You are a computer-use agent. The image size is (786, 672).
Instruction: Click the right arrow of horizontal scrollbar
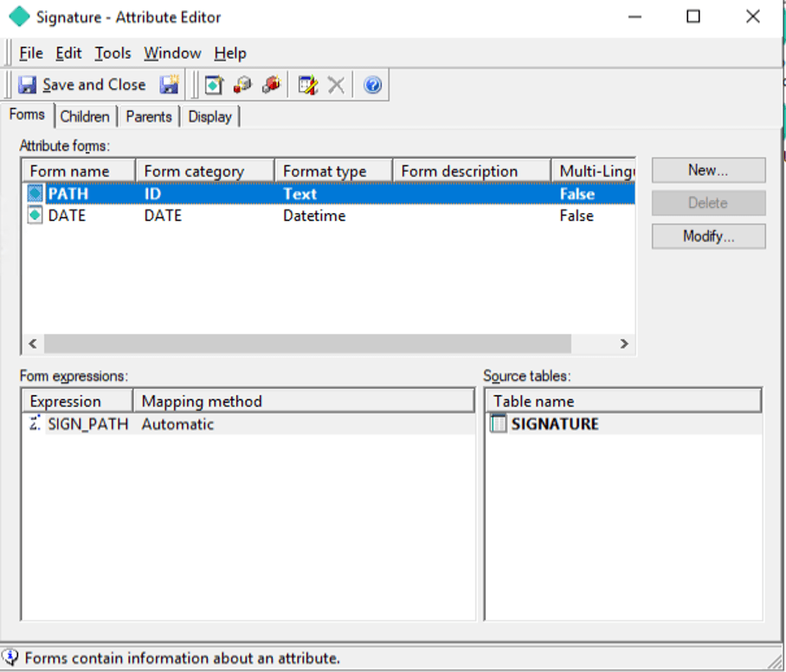click(x=623, y=344)
